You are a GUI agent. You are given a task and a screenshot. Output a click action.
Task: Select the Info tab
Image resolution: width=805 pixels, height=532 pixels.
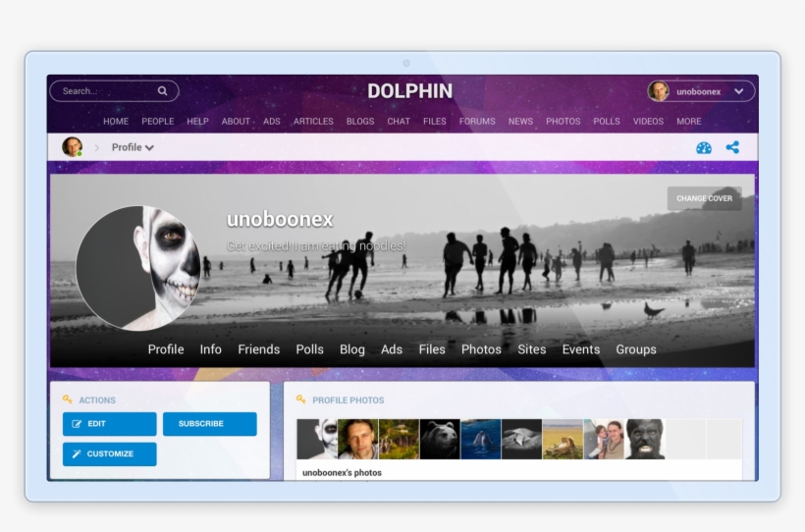pos(210,349)
